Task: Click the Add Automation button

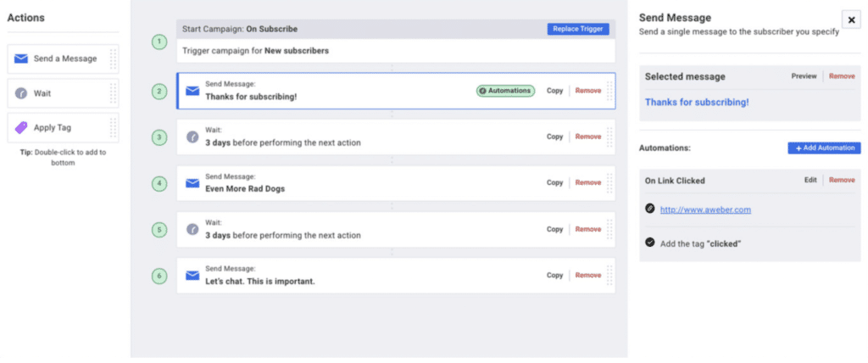Action: (x=824, y=148)
